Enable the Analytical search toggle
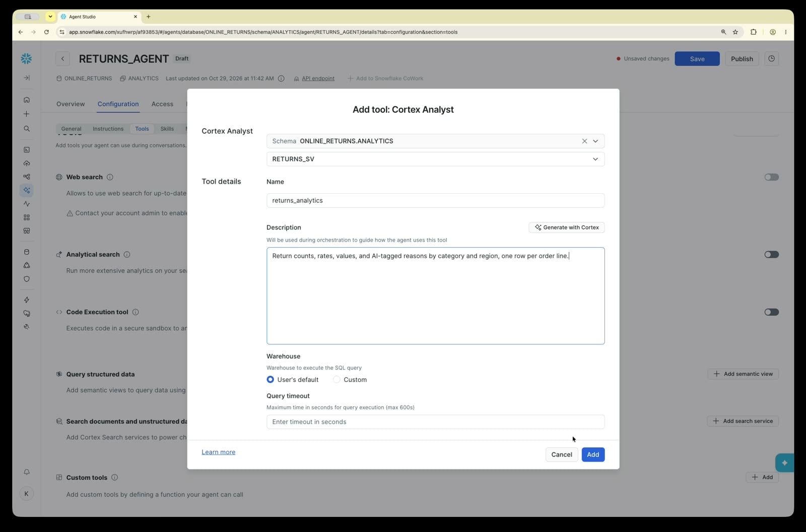 coord(771,255)
